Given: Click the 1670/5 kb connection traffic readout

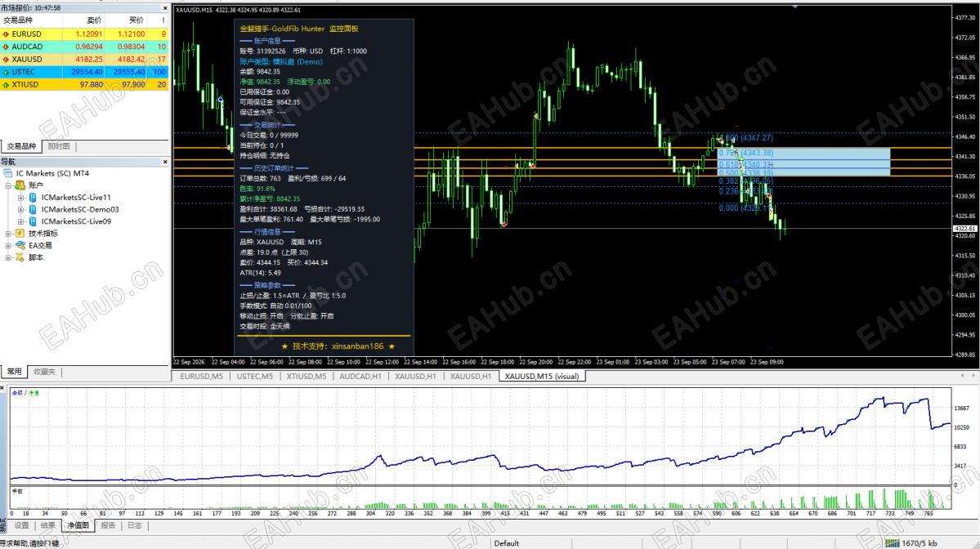Looking at the screenshot, I should [x=920, y=543].
